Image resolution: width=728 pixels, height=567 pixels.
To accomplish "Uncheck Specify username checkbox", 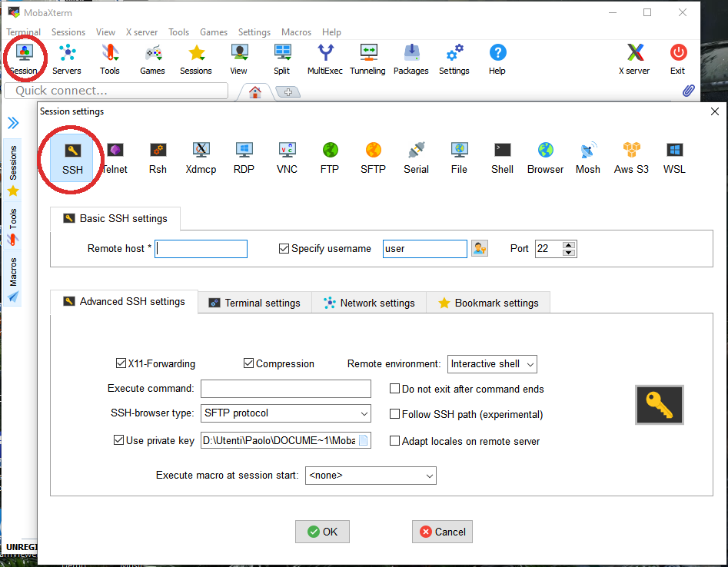I will tap(284, 249).
